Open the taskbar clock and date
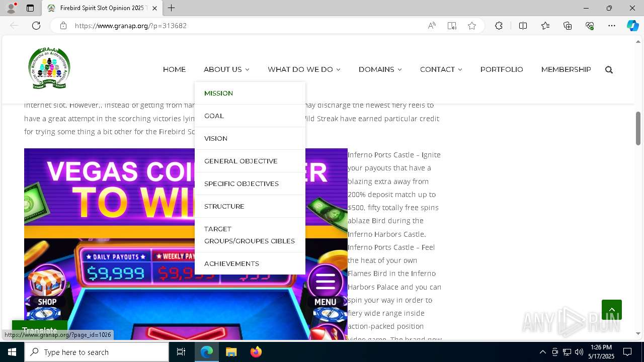This screenshot has height=362, width=644. tap(601, 352)
